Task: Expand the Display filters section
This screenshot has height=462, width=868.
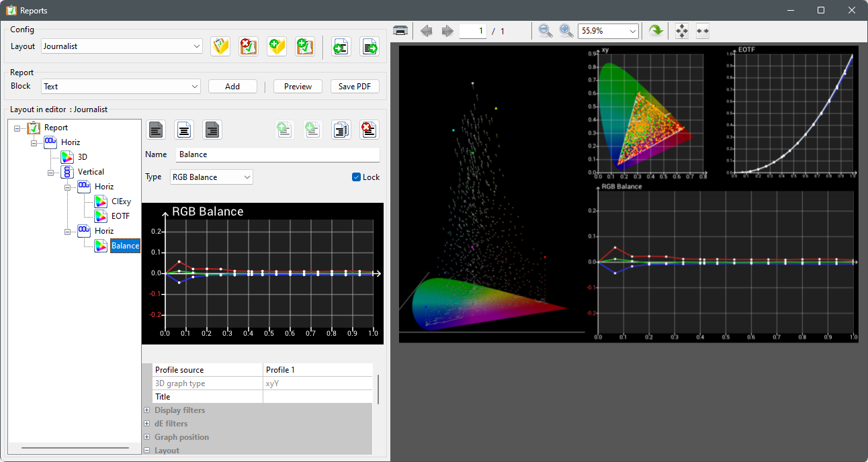Action: click(146, 410)
